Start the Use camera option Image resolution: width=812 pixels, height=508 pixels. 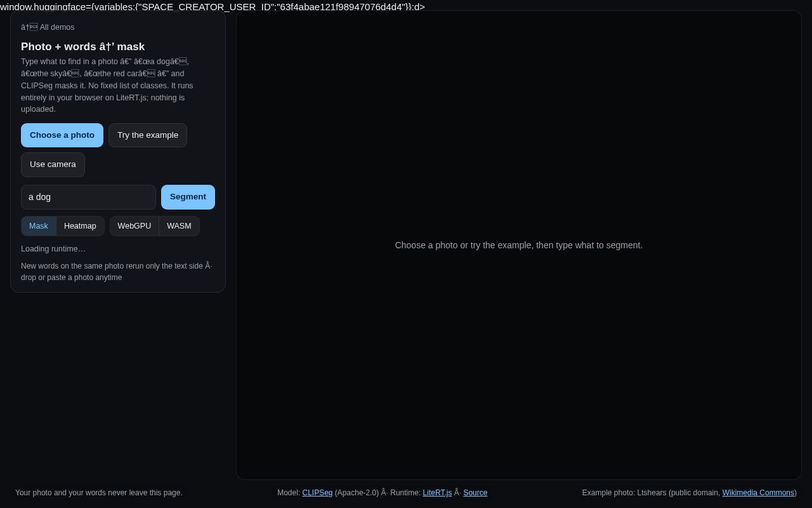point(53,164)
